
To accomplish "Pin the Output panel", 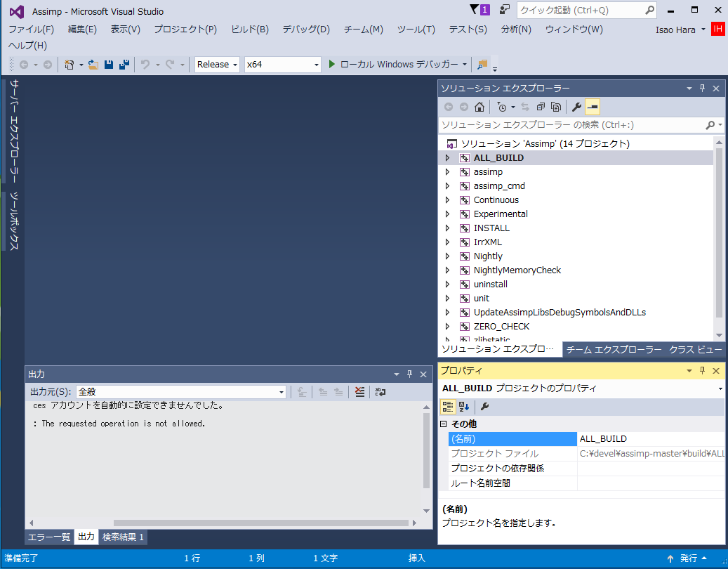I will pyautogui.click(x=409, y=374).
